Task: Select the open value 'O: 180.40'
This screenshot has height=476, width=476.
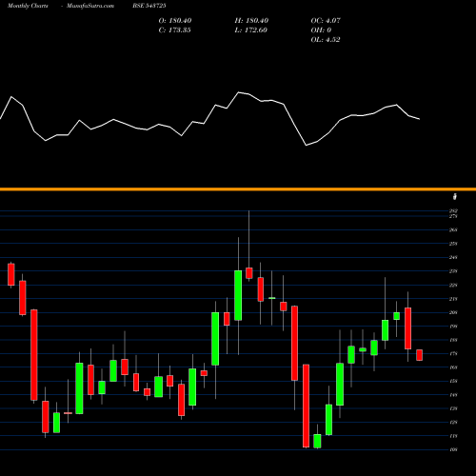Action: click(x=175, y=21)
